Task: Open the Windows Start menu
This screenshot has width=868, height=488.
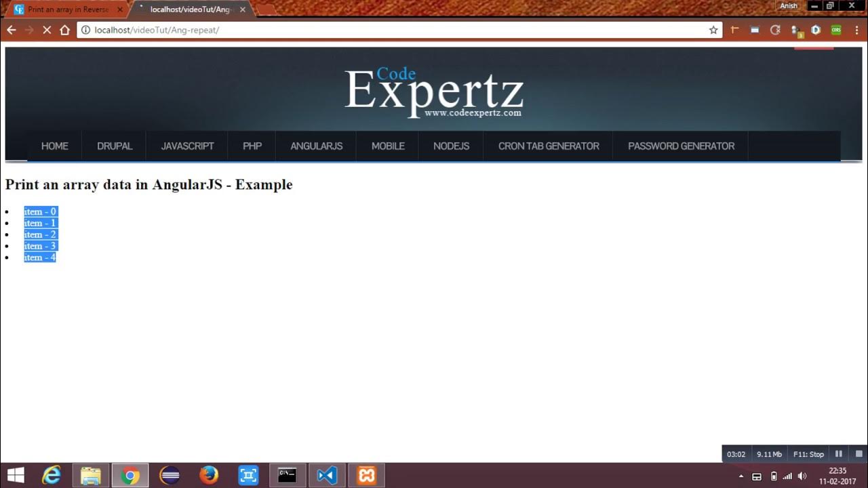Action: point(15,475)
